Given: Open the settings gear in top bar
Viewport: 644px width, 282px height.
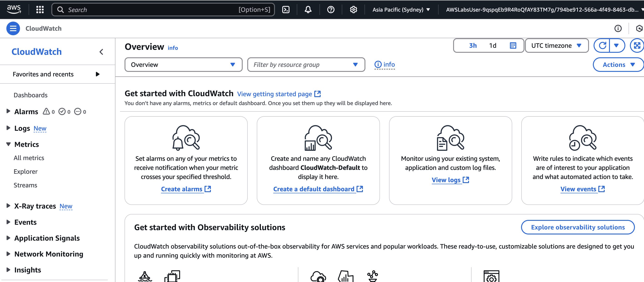Looking at the screenshot, I should click(353, 10).
